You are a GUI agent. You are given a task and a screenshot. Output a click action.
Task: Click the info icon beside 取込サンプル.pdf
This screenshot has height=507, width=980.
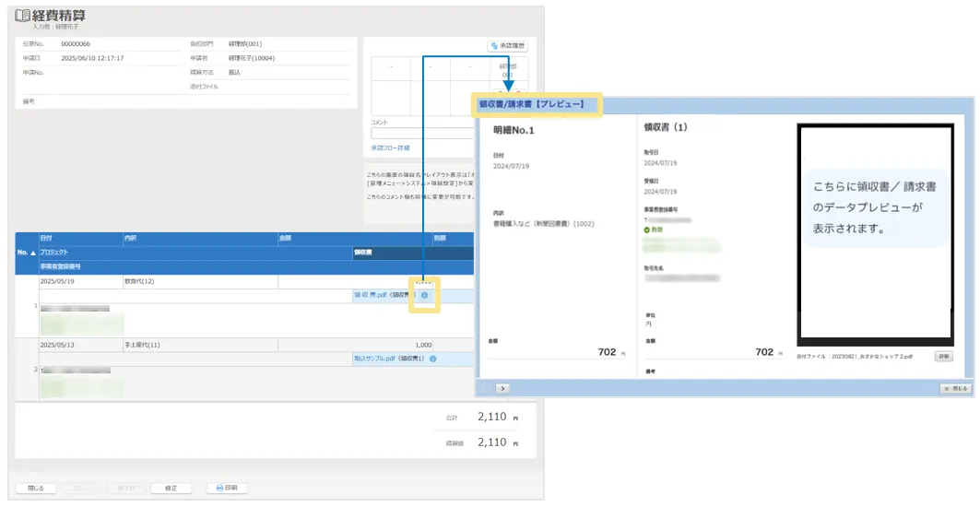click(x=432, y=359)
